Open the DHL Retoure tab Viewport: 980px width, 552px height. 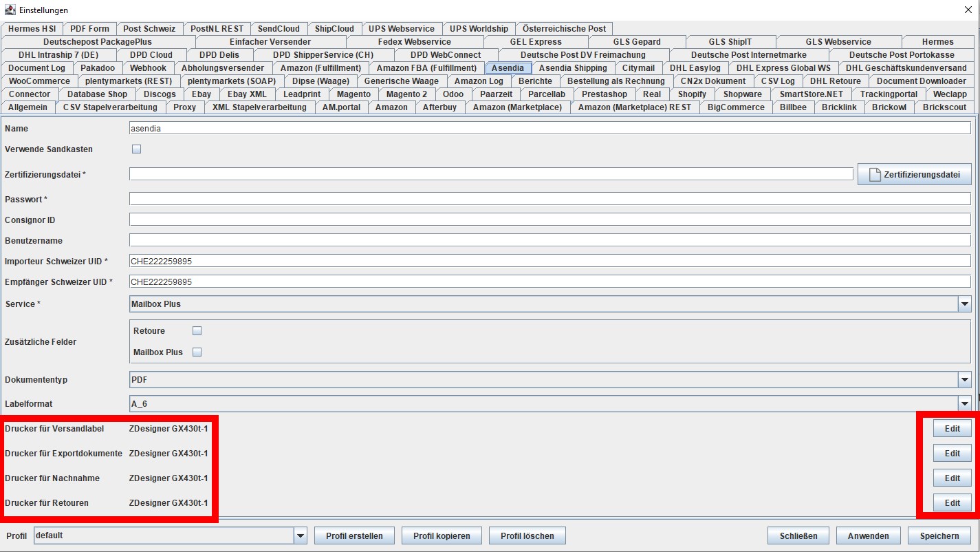pyautogui.click(x=836, y=81)
